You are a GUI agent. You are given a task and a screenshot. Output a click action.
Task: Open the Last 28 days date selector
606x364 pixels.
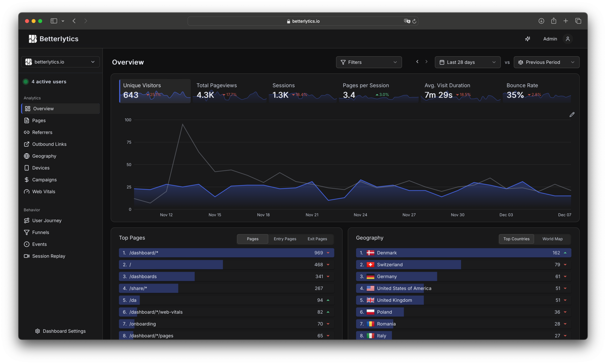pos(467,62)
